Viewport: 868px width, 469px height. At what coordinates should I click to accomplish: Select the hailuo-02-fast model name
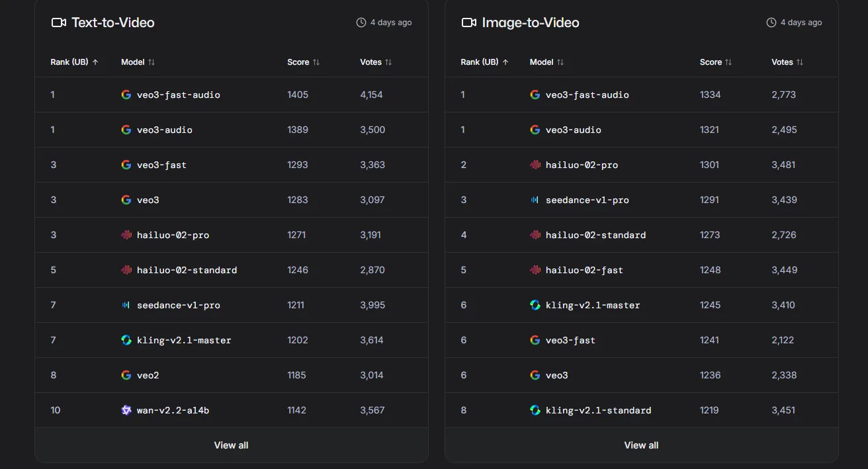[x=584, y=270]
